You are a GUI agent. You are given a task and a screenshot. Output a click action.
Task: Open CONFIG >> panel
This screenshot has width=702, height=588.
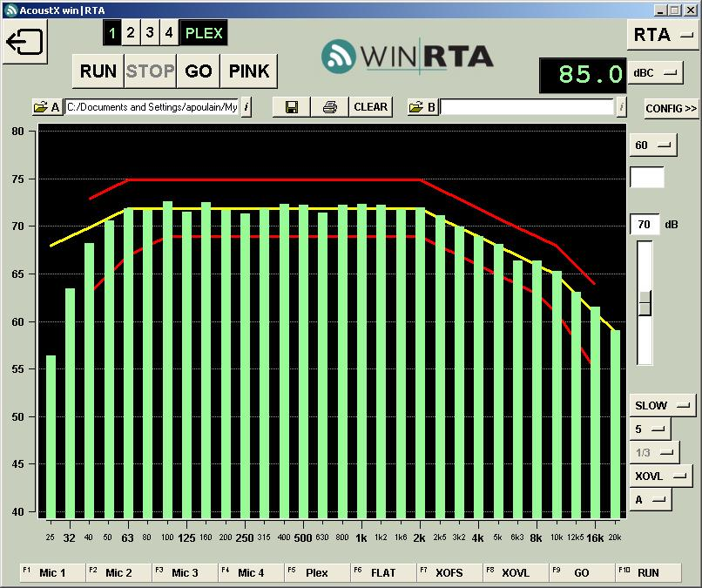pos(672,108)
